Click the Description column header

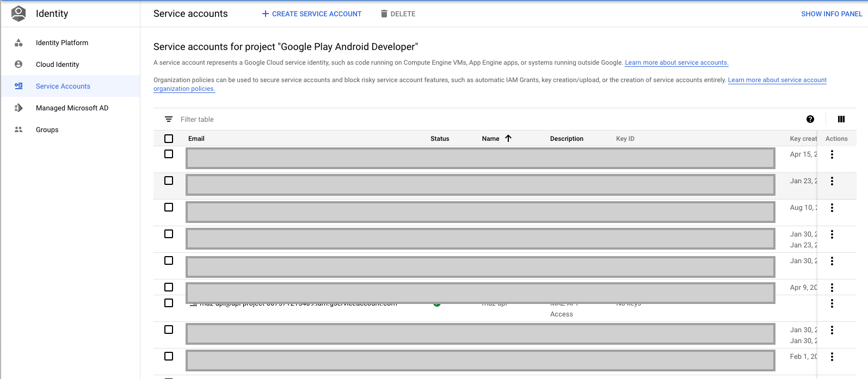click(x=567, y=139)
